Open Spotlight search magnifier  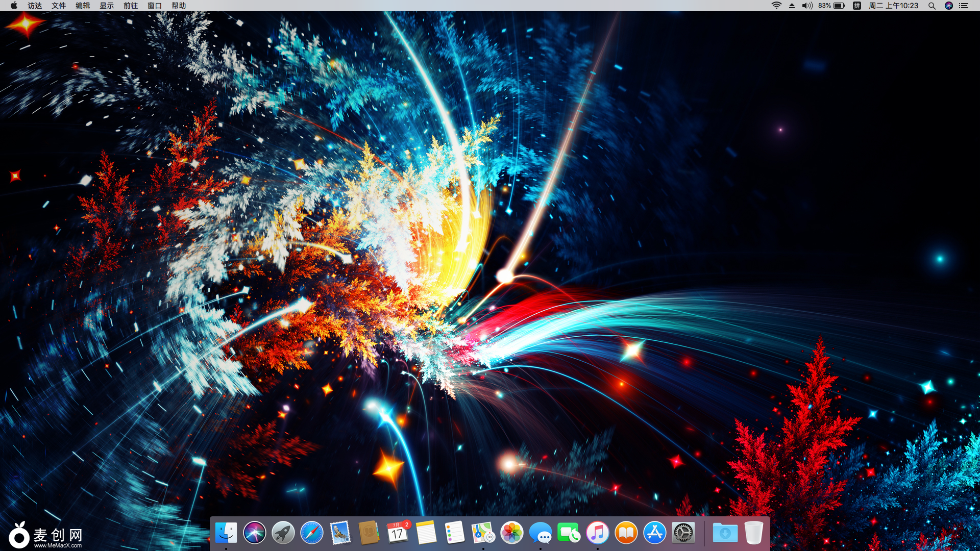point(932,6)
